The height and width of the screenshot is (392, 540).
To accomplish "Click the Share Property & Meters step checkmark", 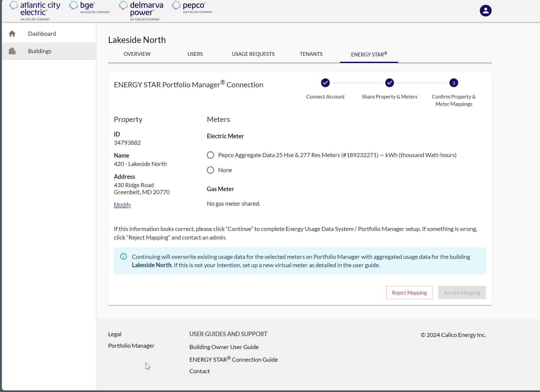I will tap(390, 83).
